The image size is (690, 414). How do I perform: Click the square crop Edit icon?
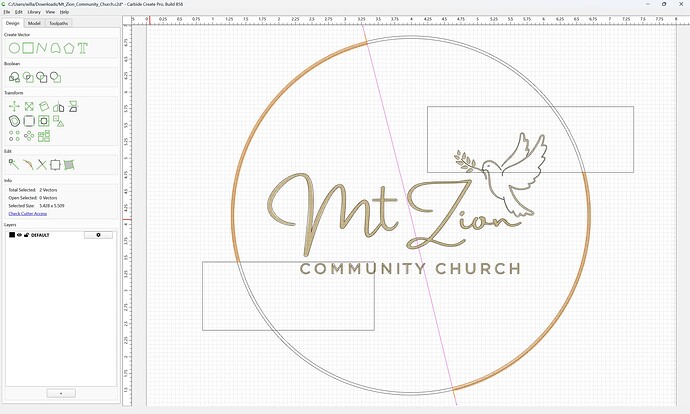(55, 165)
